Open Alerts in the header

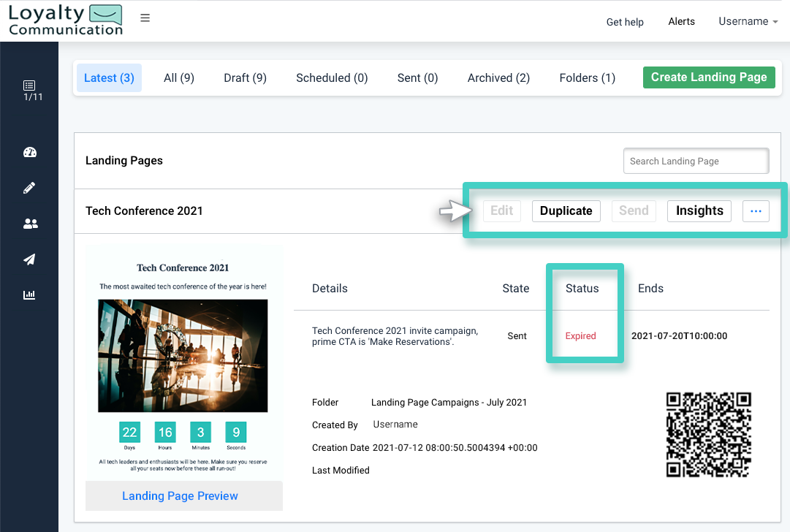coord(681,21)
